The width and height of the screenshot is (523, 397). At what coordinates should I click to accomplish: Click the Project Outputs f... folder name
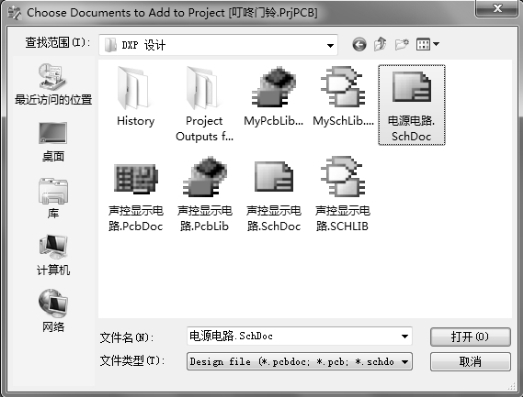204,128
